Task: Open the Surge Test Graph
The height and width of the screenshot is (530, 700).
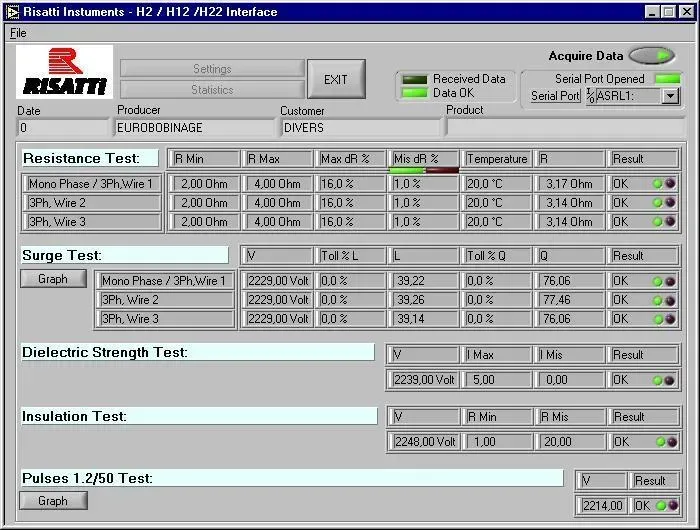Action: point(53,279)
